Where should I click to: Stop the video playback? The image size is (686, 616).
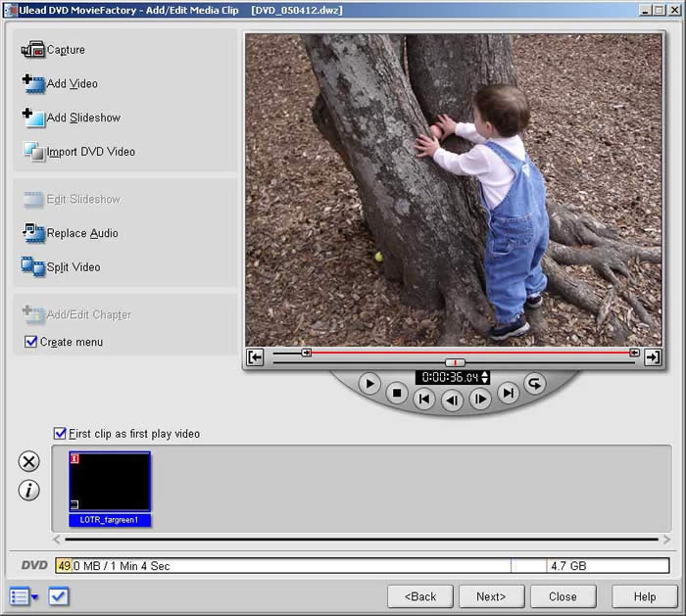(396, 395)
